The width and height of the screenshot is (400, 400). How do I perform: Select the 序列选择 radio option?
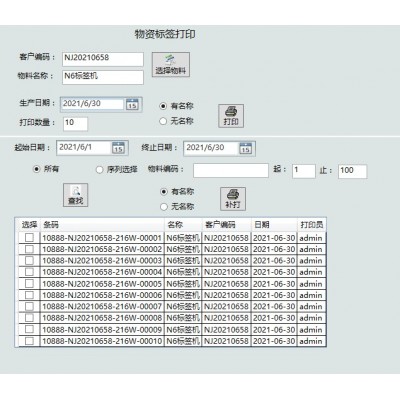tap(99, 170)
